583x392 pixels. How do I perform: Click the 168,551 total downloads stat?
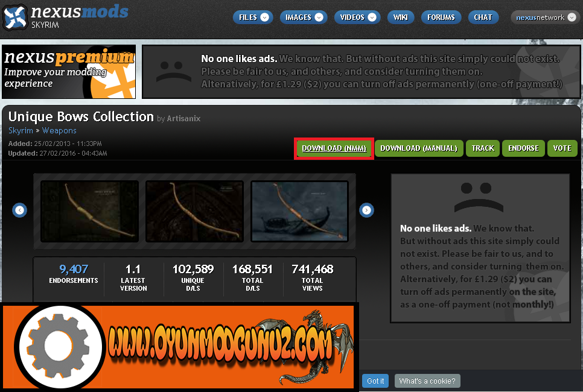tap(252, 277)
